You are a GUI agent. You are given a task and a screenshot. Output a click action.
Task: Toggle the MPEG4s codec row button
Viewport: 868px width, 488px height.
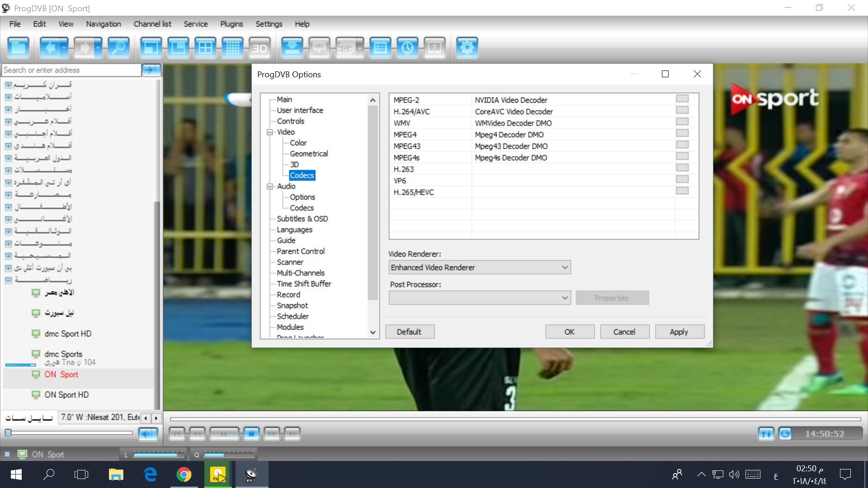point(682,156)
